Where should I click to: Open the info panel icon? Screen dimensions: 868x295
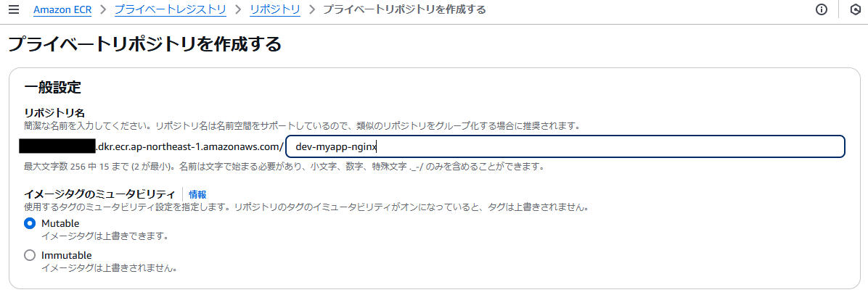(822, 10)
